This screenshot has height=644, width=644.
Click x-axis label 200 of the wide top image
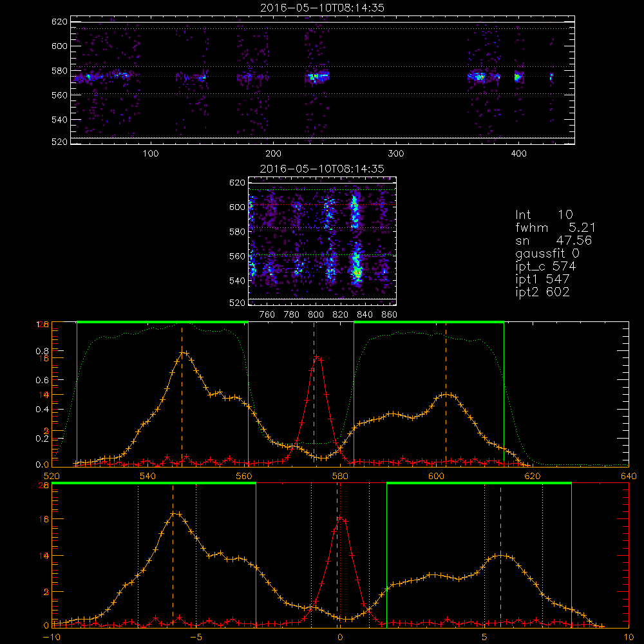273,154
